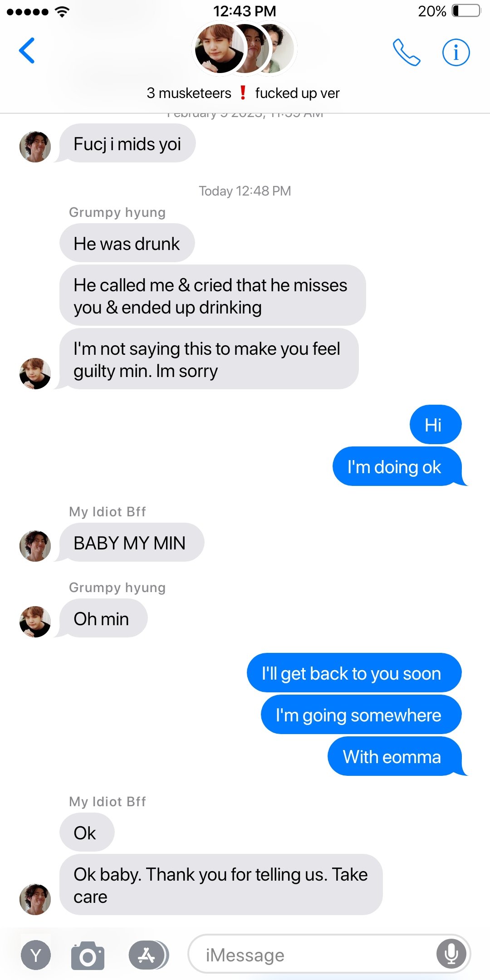490x980 pixels.
Task: Tap the Wi-Fi status icon
Action: point(62,11)
